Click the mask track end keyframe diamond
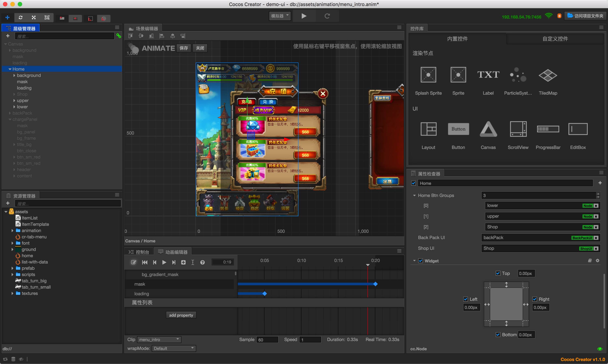This screenshot has height=364, width=608. (375, 284)
